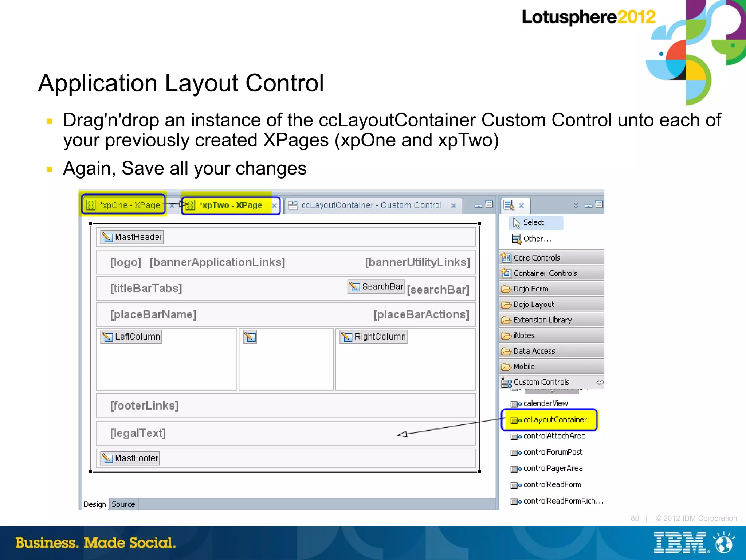The image size is (746, 560).
Task: Select the [placeBarName] placeholder
Action: 153,314
